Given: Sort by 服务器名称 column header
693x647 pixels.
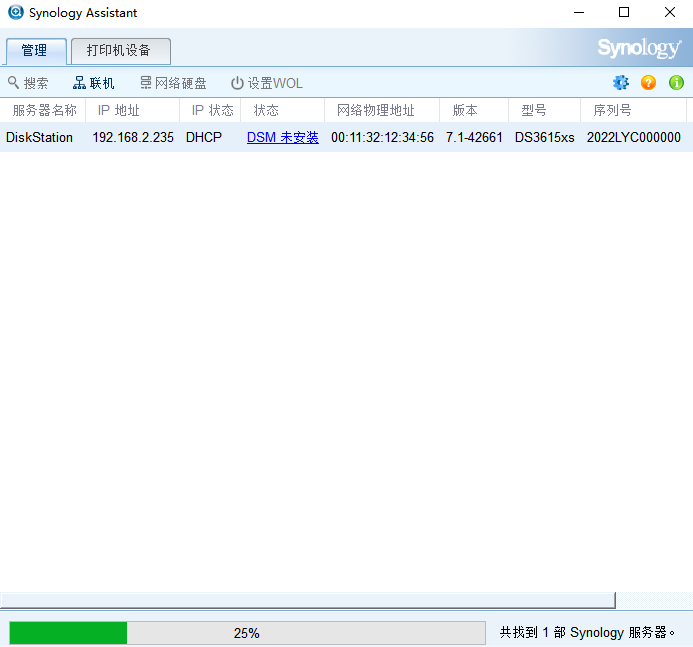Looking at the screenshot, I should point(44,110).
